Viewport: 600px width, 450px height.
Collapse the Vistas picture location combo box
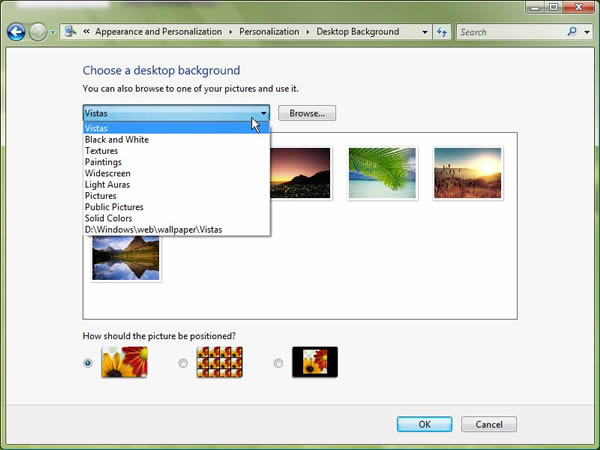176,113
